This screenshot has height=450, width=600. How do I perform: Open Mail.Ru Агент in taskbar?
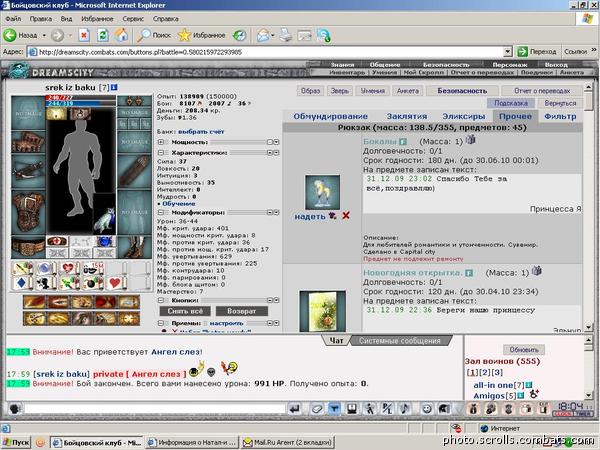pyautogui.click(x=288, y=443)
